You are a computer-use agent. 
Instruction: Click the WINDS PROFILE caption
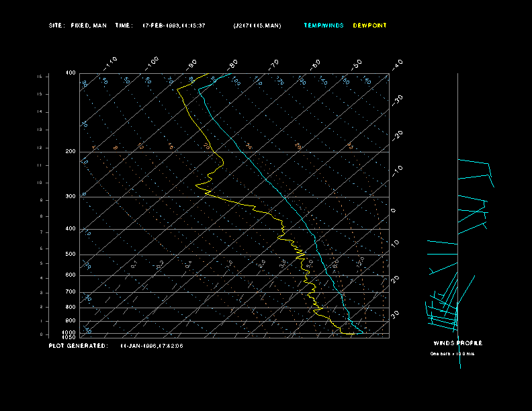pyautogui.click(x=457, y=343)
